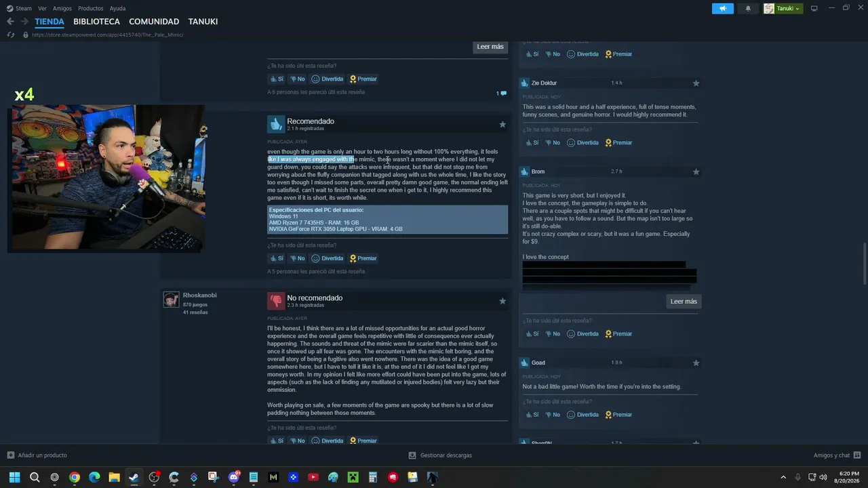Open Windows taskbar search
Image resolution: width=868 pixels, height=488 pixels.
coord(35,477)
